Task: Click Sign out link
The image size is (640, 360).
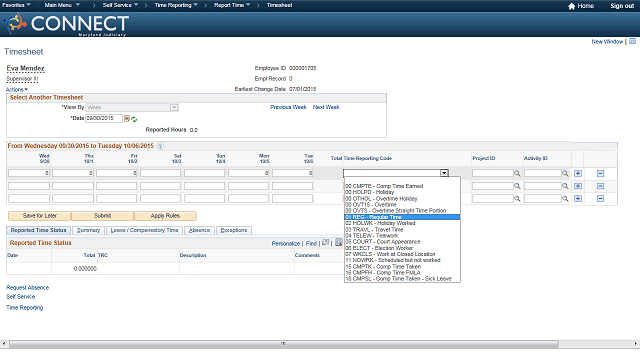Action: [622, 6]
